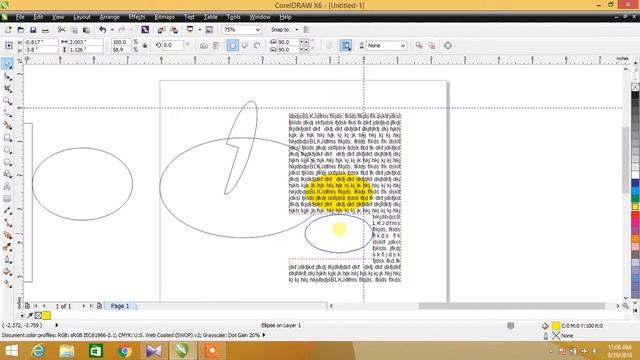
Task: Cut the selected object
Action: 62,30
